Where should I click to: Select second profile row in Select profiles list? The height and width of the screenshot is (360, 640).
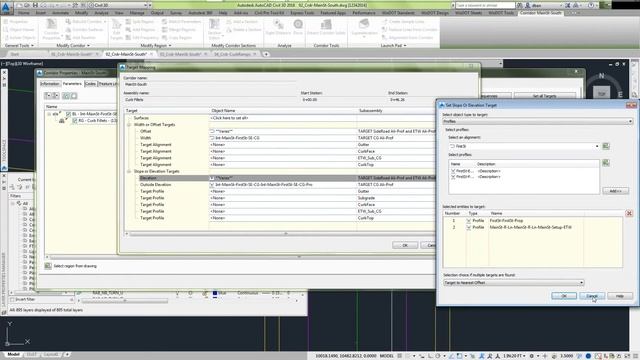click(x=524, y=177)
